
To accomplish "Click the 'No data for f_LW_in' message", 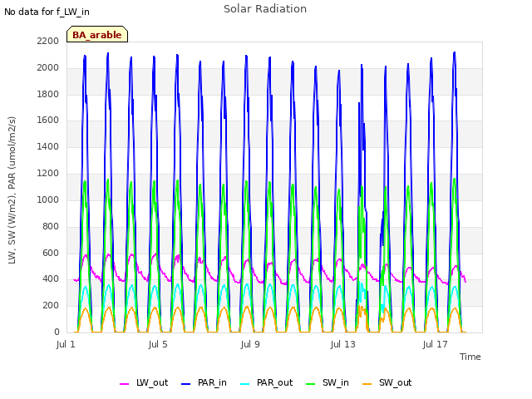I will pos(47,12).
